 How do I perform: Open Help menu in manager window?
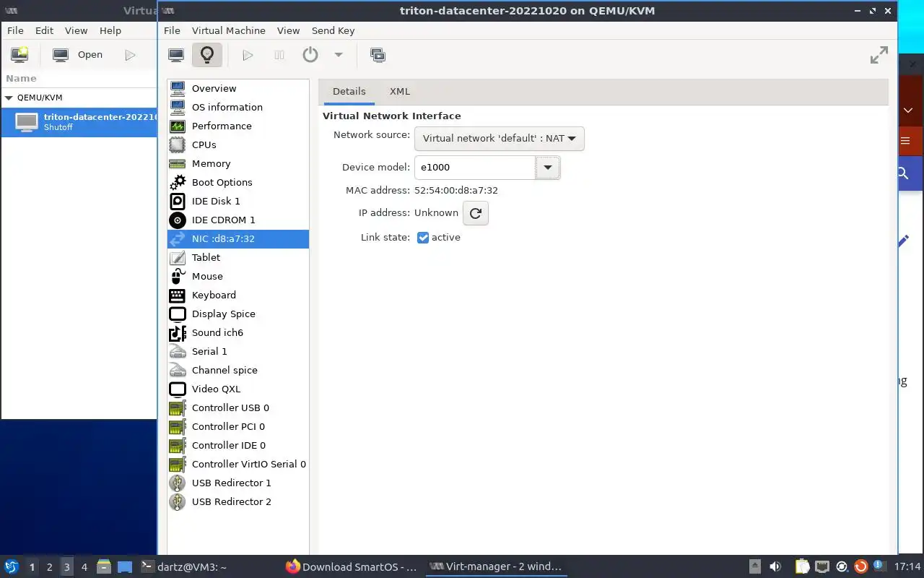[110, 30]
